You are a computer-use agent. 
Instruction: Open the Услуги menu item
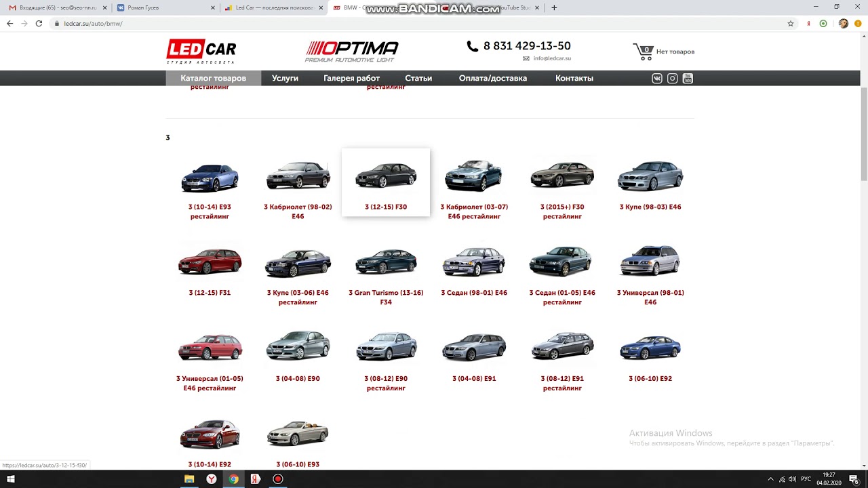pyautogui.click(x=285, y=79)
